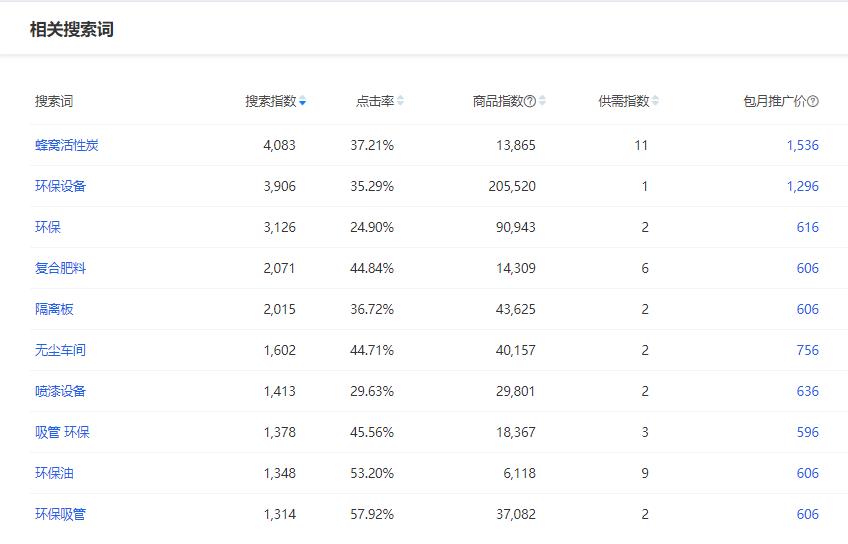Image resolution: width=848 pixels, height=544 pixels.
Task: Click the 点击率 sort arrows icon
Action: (400, 101)
